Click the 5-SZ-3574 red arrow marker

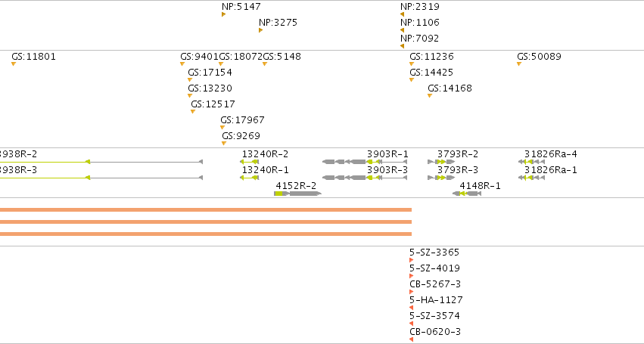tap(411, 324)
